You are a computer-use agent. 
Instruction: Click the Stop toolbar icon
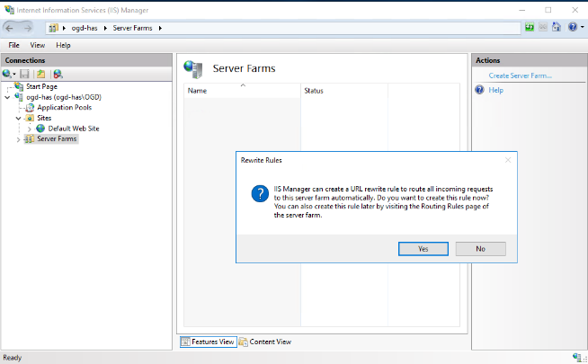(543, 27)
